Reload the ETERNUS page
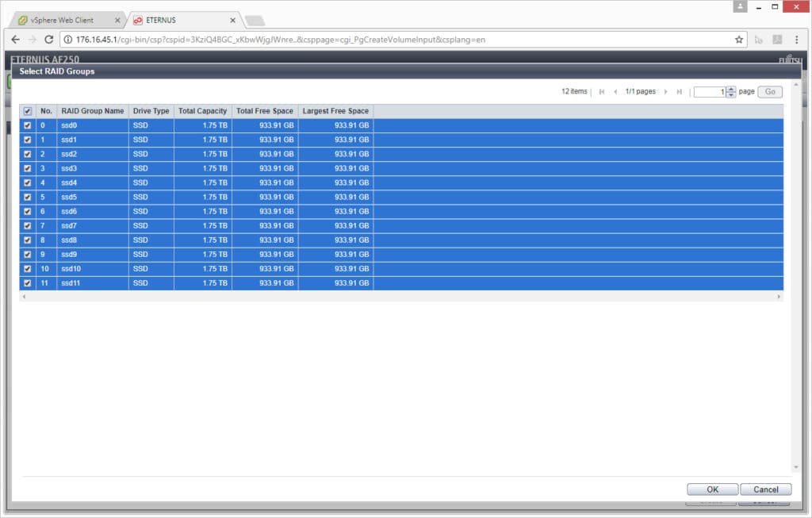 coord(48,40)
